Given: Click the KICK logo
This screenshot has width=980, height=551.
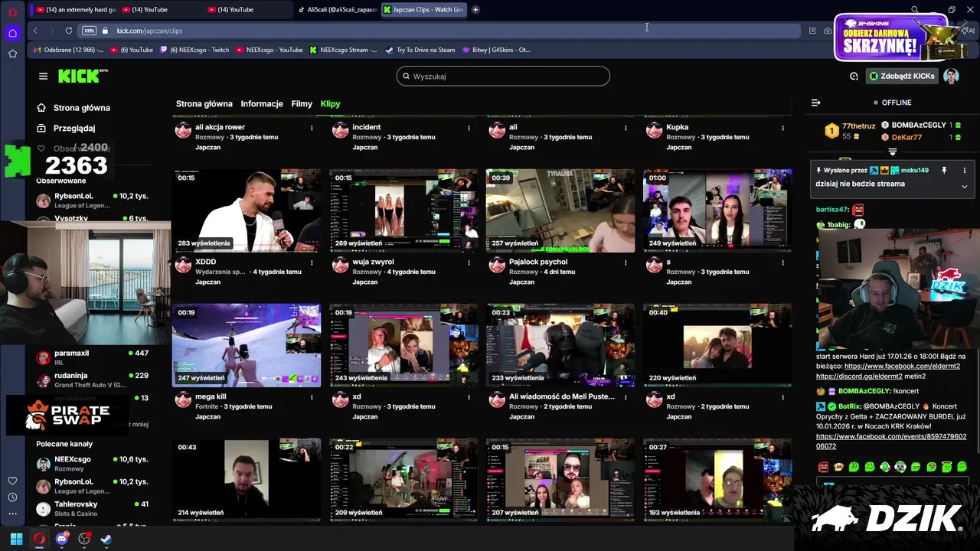Looking at the screenshot, I should tap(83, 76).
